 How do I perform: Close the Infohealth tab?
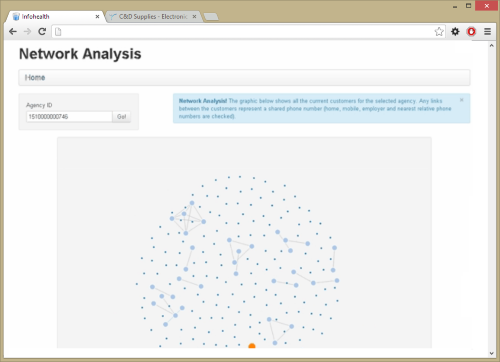pos(97,16)
